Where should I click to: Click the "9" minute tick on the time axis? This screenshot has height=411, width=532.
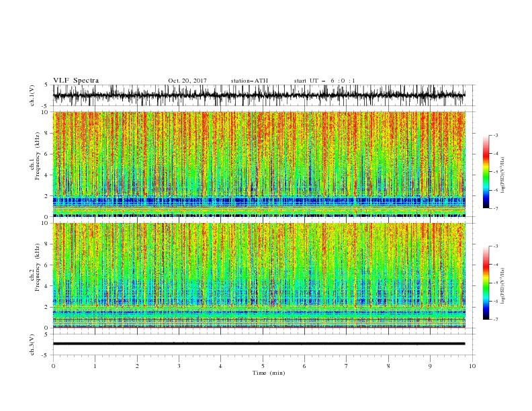[430, 366]
